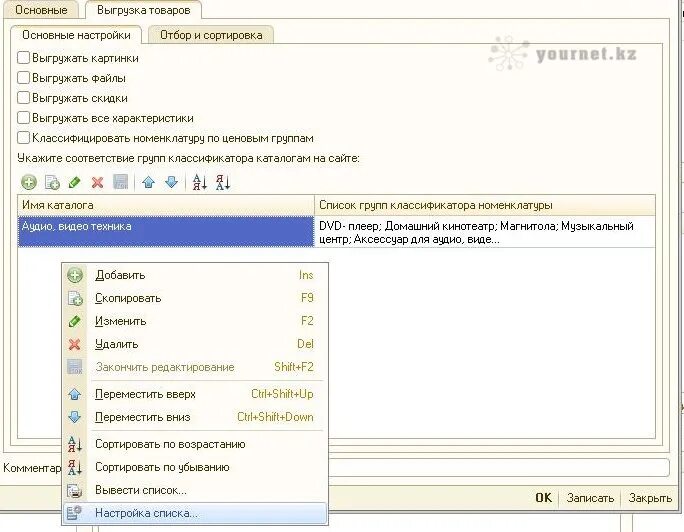This screenshot has width=684, height=532.
Task: Click the Переместить вверх menu arrow icon
Action: tap(75, 394)
